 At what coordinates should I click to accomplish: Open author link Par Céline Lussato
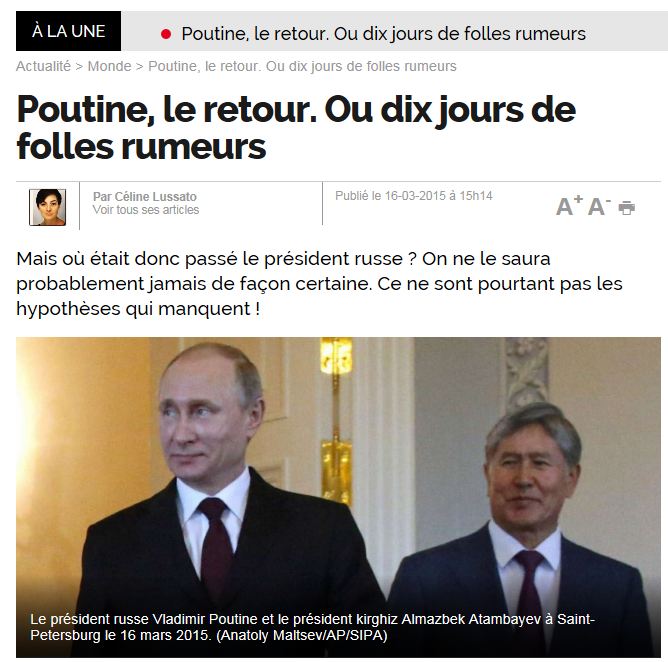coord(145,196)
